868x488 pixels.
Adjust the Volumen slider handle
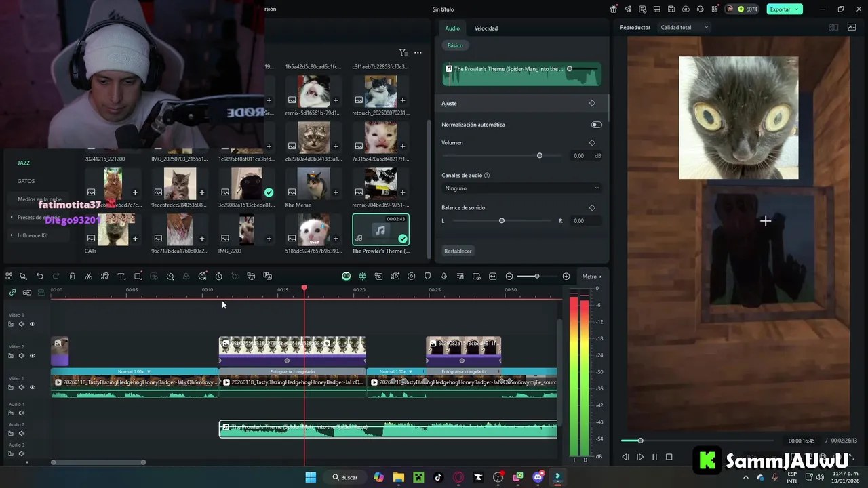click(540, 156)
